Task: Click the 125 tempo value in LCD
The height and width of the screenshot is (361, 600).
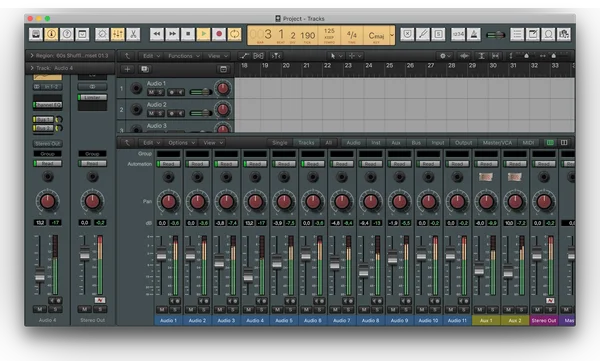Action: (x=329, y=31)
